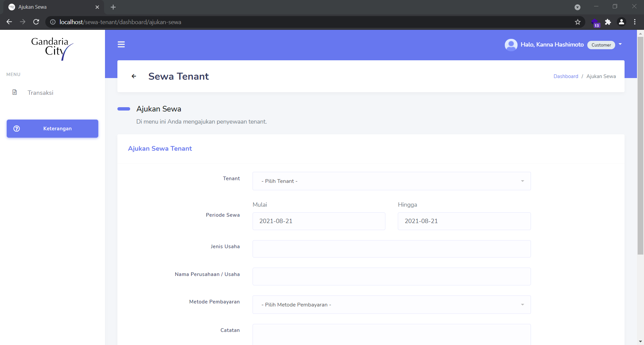Viewport: 644px width, 345px height.
Task: Click the browser profile icon
Action: point(622,22)
